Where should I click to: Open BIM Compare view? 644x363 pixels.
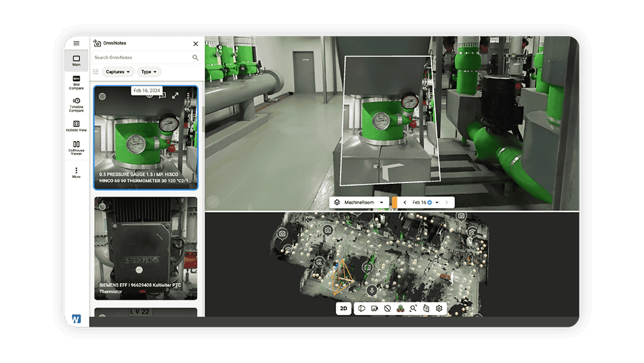(x=77, y=83)
